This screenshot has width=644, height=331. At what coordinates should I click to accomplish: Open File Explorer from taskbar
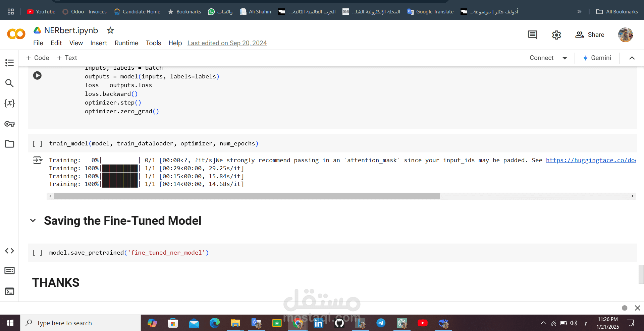point(235,323)
